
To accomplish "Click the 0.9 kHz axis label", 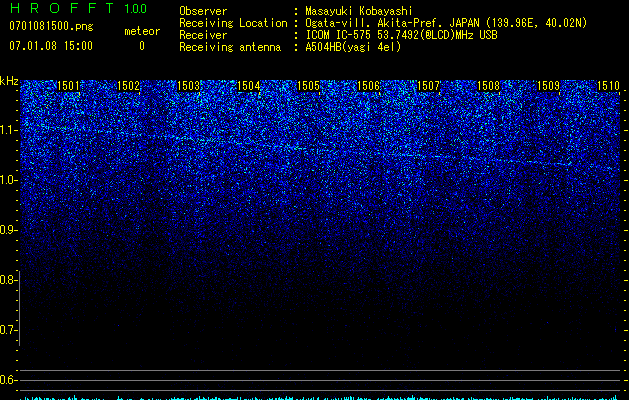I will tap(8, 230).
